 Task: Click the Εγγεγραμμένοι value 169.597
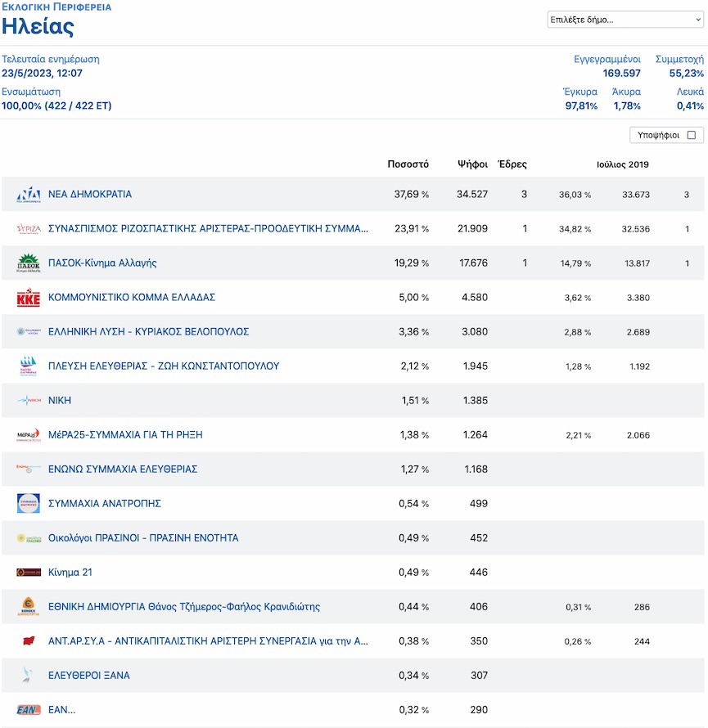pyautogui.click(x=621, y=74)
